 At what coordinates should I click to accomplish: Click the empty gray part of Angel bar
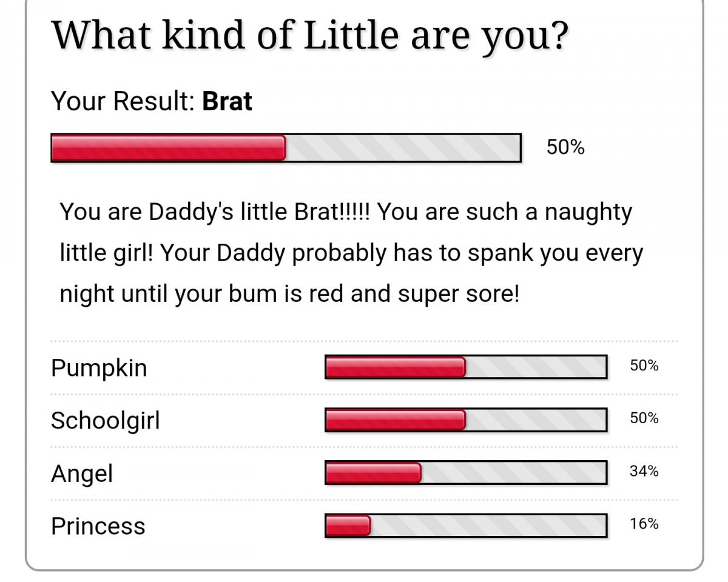[x=513, y=473]
